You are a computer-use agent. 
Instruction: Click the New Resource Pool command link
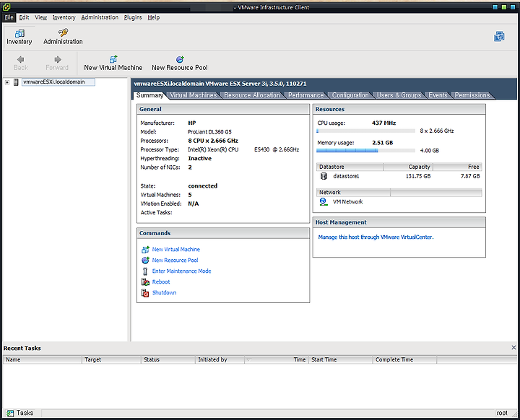(175, 261)
